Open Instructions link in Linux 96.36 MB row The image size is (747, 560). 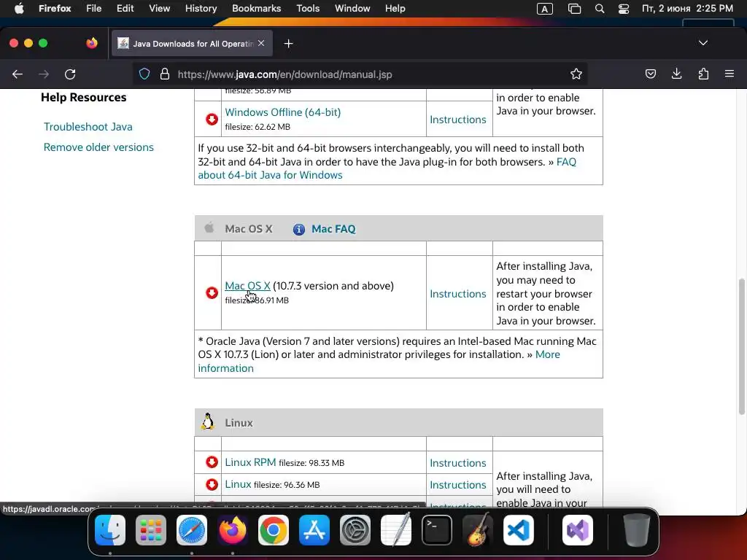point(458,485)
